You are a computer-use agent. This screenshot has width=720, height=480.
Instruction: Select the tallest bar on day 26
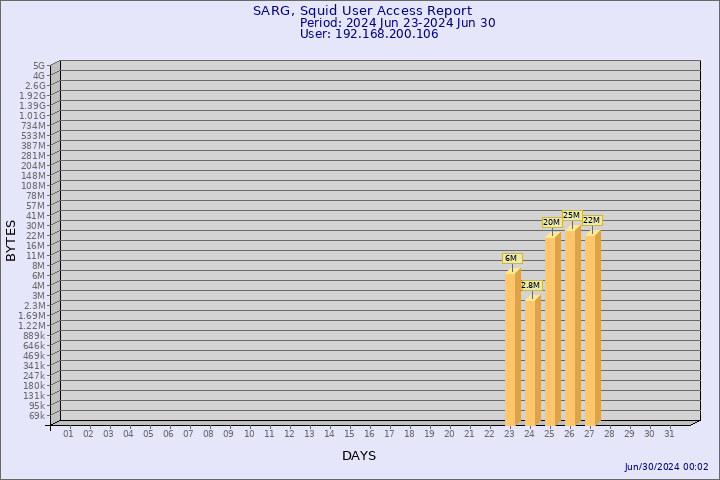tap(572, 327)
